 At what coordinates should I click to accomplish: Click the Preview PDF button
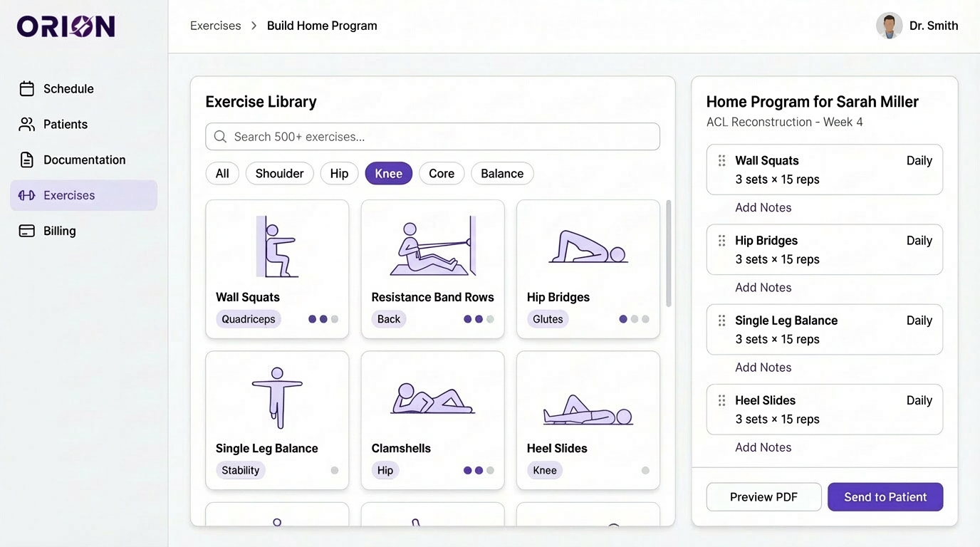(x=763, y=496)
